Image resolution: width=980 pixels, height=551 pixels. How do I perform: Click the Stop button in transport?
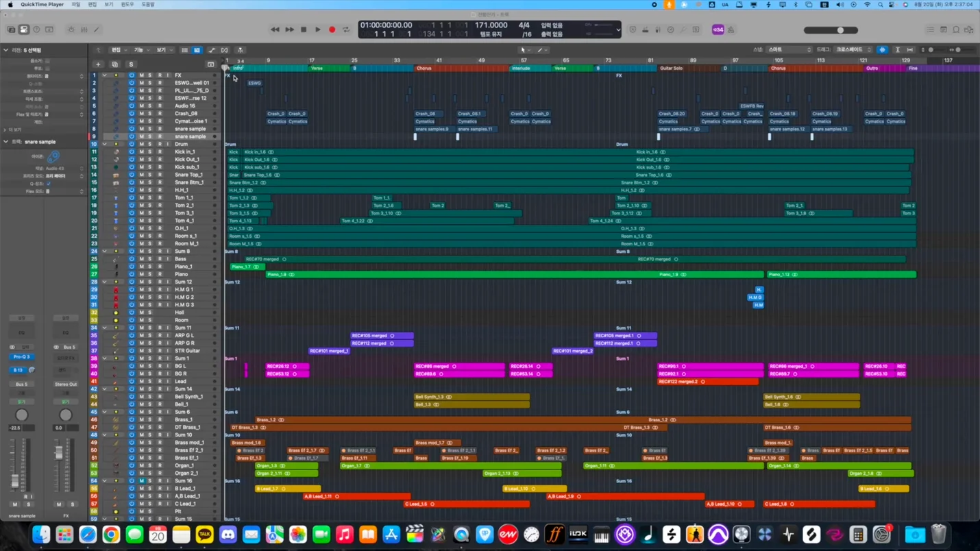(304, 30)
